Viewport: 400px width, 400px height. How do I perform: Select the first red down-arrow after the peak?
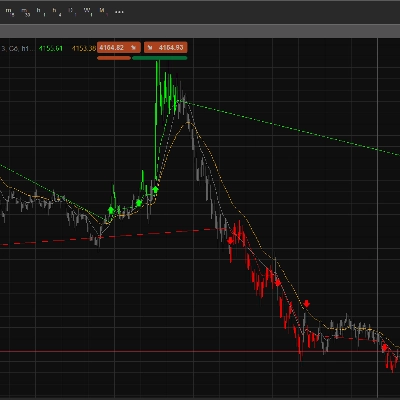230,241
